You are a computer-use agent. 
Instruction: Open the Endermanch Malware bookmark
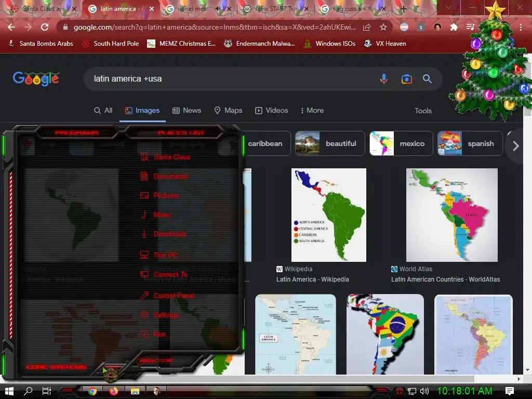pos(260,44)
